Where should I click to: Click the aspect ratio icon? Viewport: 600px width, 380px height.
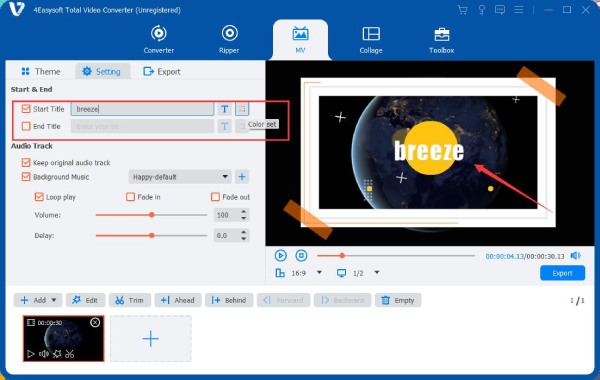point(280,273)
